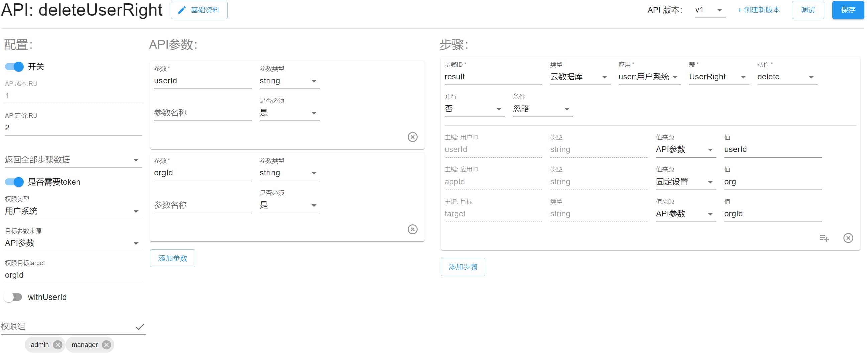
Task: Open the 动作 delete dropdown
Action: coord(787,77)
